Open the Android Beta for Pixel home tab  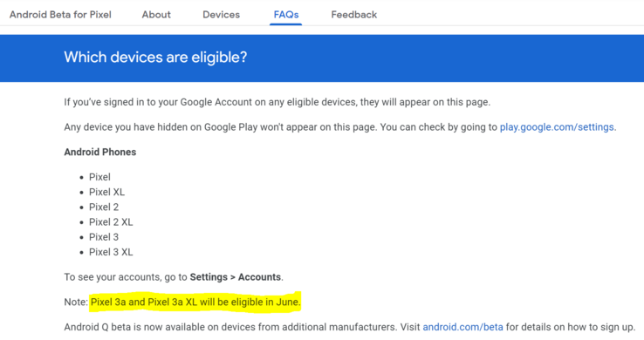(60, 15)
